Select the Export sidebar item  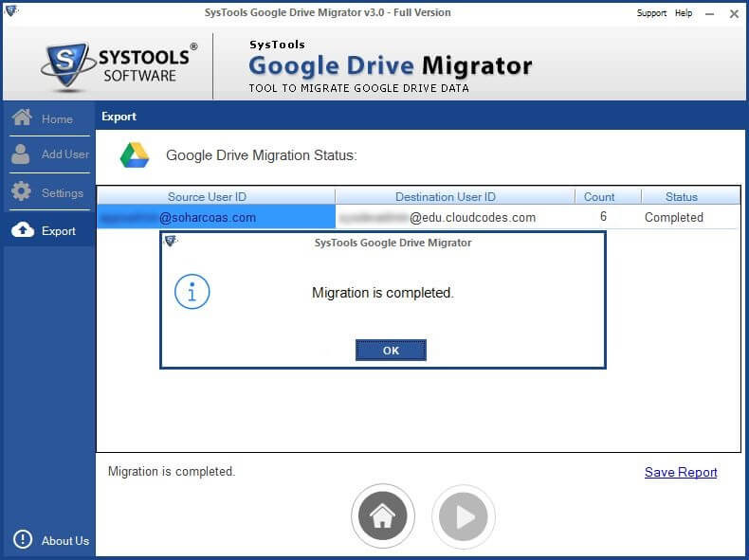(x=48, y=230)
